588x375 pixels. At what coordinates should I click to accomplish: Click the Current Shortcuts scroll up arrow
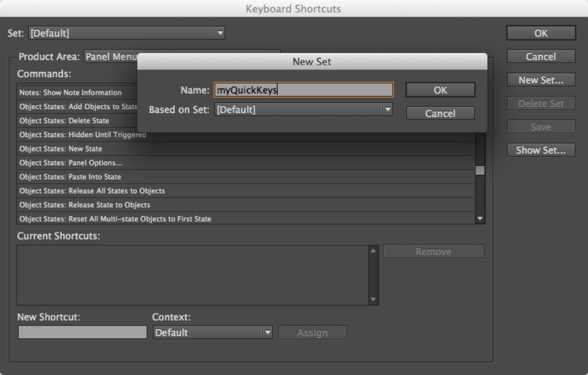click(373, 251)
